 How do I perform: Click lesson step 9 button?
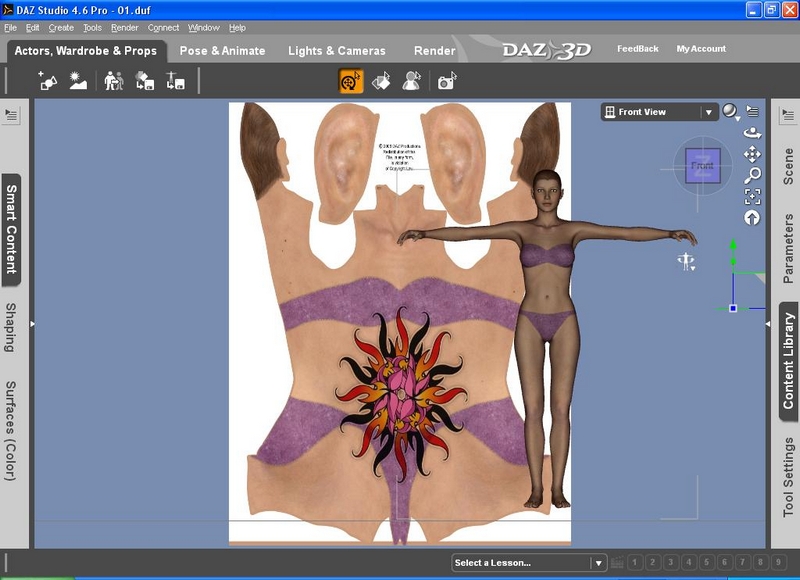[779, 563]
